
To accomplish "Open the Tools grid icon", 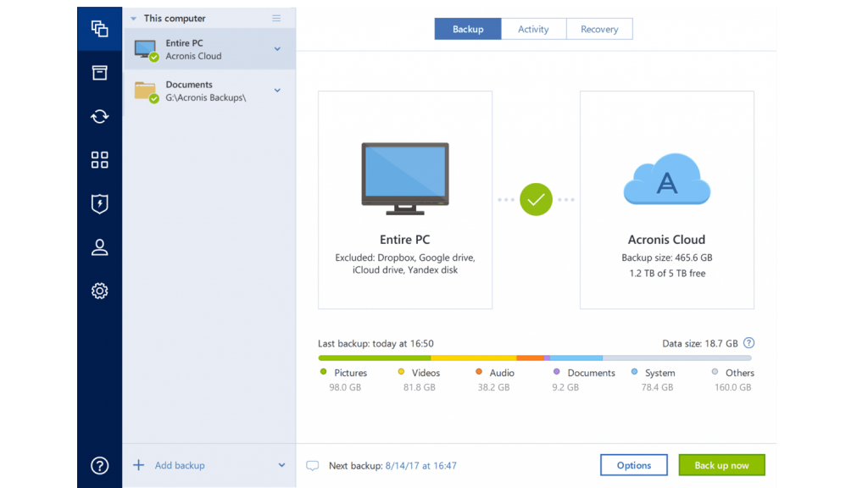I will pyautogui.click(x=100, y=160).
